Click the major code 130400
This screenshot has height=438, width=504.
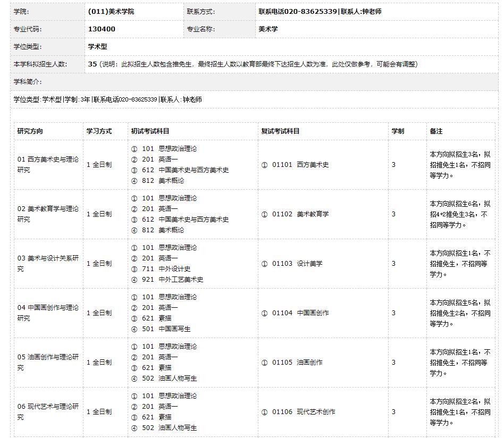[102, 29]
